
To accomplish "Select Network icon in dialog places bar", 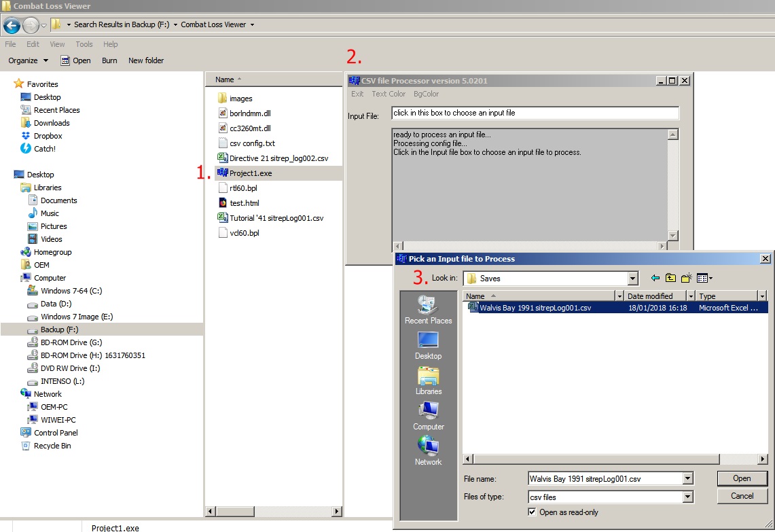I will point(428,450).
